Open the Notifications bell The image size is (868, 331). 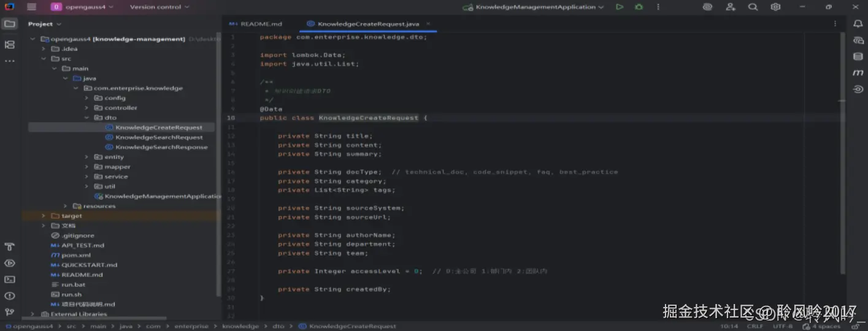858,24
